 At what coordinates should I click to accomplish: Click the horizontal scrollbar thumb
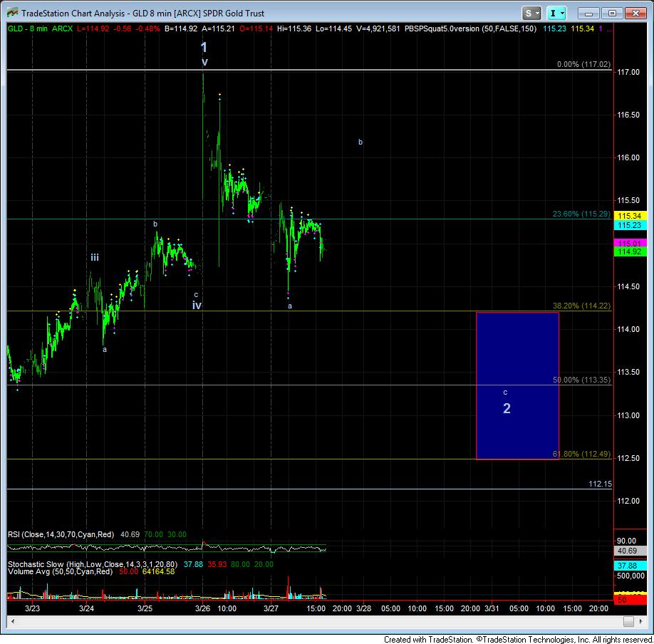tap(628, 621)
